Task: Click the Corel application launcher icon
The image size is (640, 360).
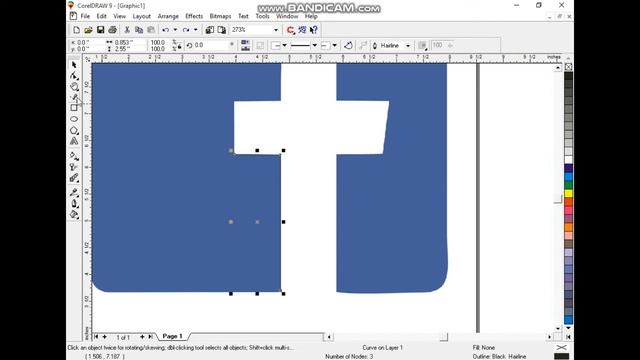Action: (291, 30)
